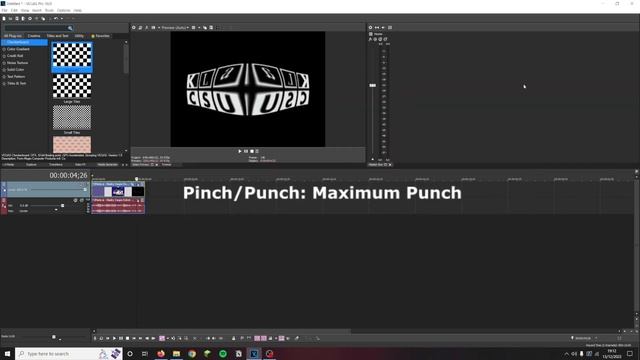Click the video event thumbnail on timeline
Viewport: 640px width, 360px height.
coord(118,191)
